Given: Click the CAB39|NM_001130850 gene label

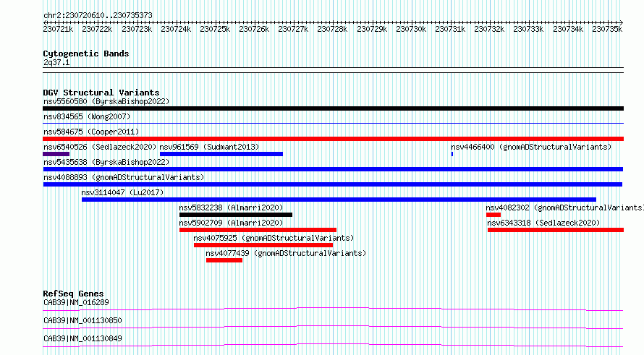Looking at the screenshot, I should 82,320.
